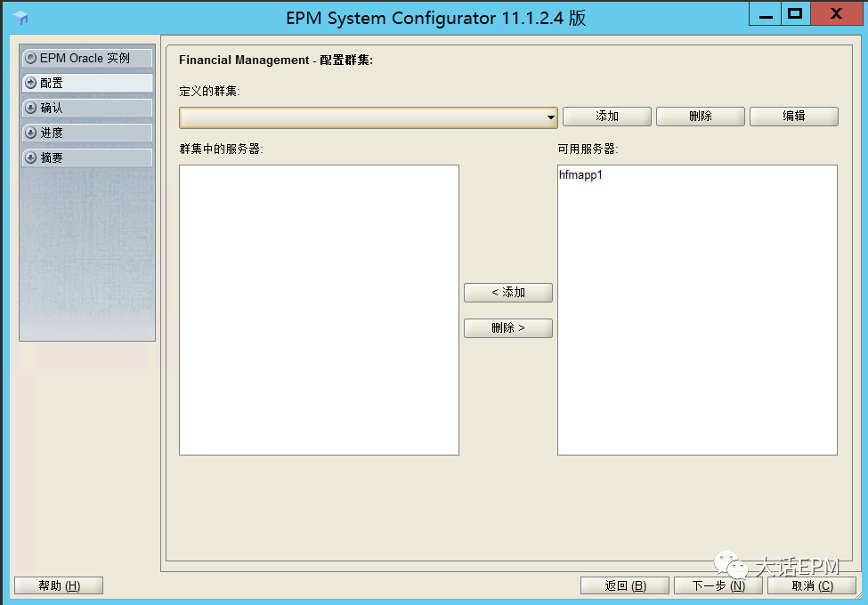Click the arrow icon beside 确认
The image size is (868, 605).
(31, 108)
